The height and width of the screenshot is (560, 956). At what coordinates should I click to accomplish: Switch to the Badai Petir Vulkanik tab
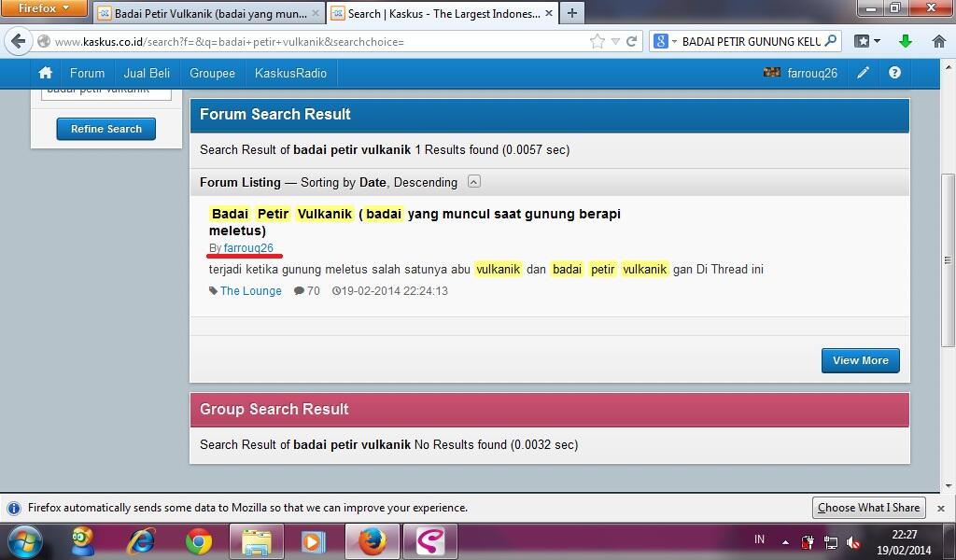(210, 13)
